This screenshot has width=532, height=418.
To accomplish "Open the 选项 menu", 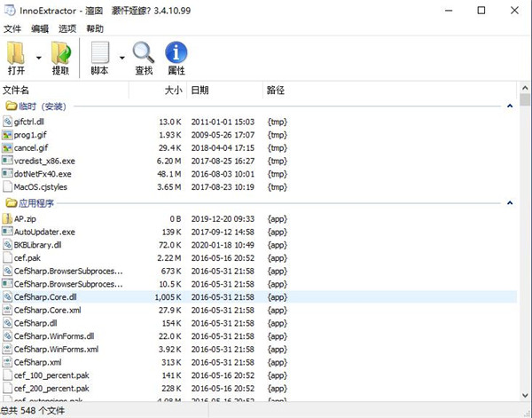I will 66,28.
